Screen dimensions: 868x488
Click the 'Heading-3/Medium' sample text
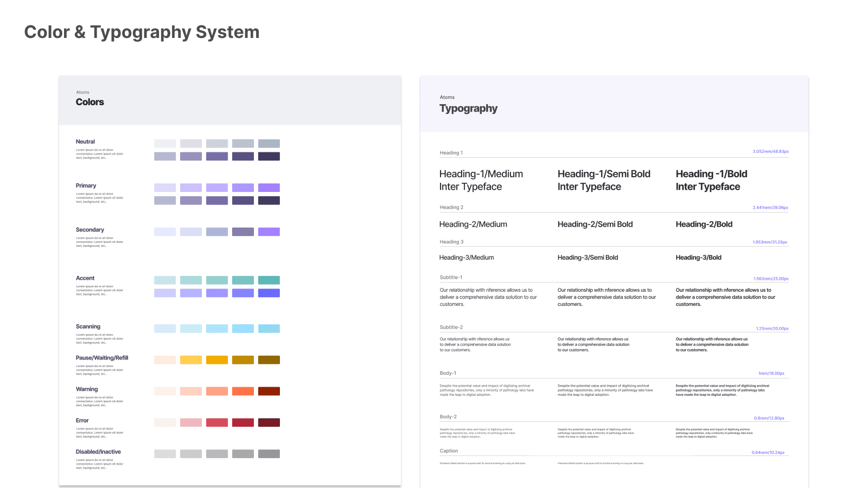(467, 258)
